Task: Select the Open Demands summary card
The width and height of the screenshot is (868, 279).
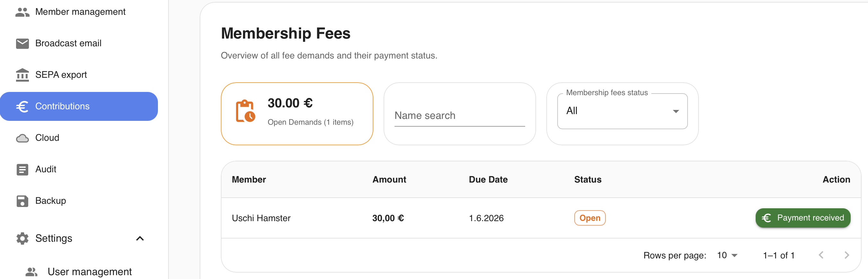Action: pos(297,114)
